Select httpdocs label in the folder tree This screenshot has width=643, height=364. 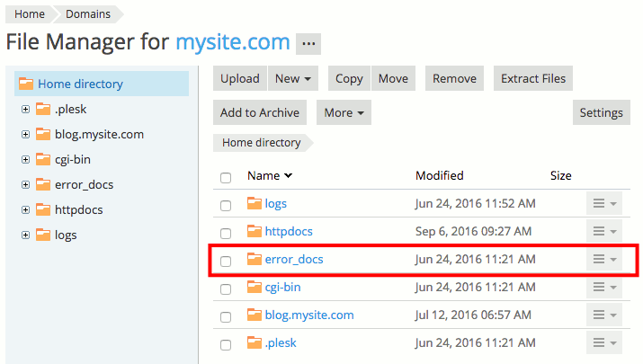[79, 210]
